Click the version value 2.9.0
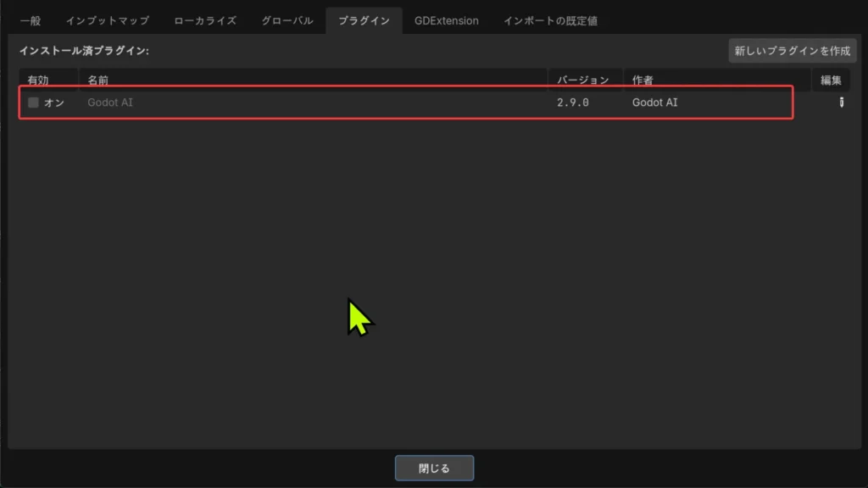This screenshot has height=488, width=868. coord(573,103)
